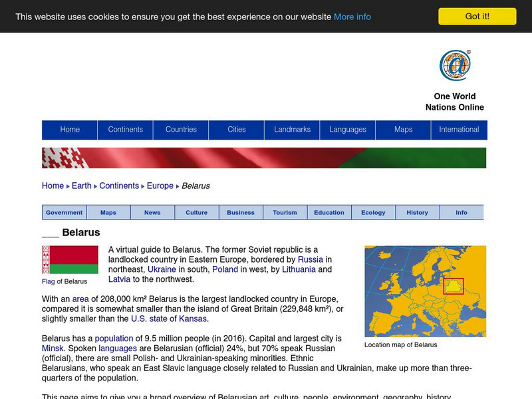532x399 pixels.
Task: Open the More info cookie link
Action: [x=352, y=17]
